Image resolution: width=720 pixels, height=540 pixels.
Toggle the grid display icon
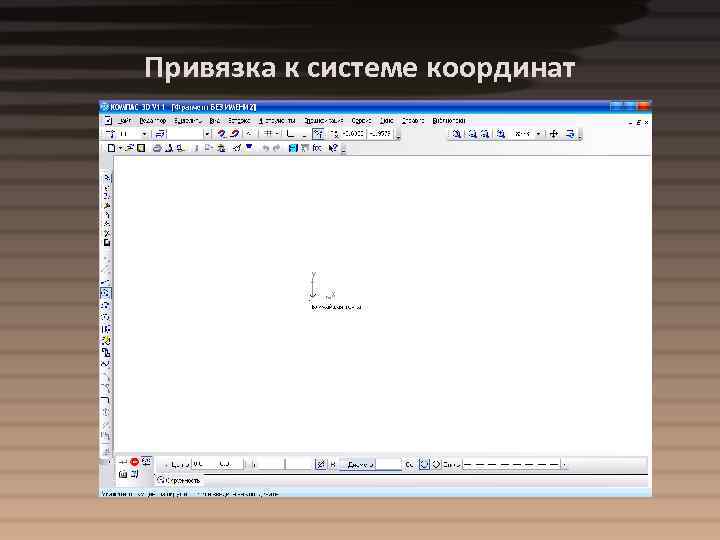(x=269, y=134)
